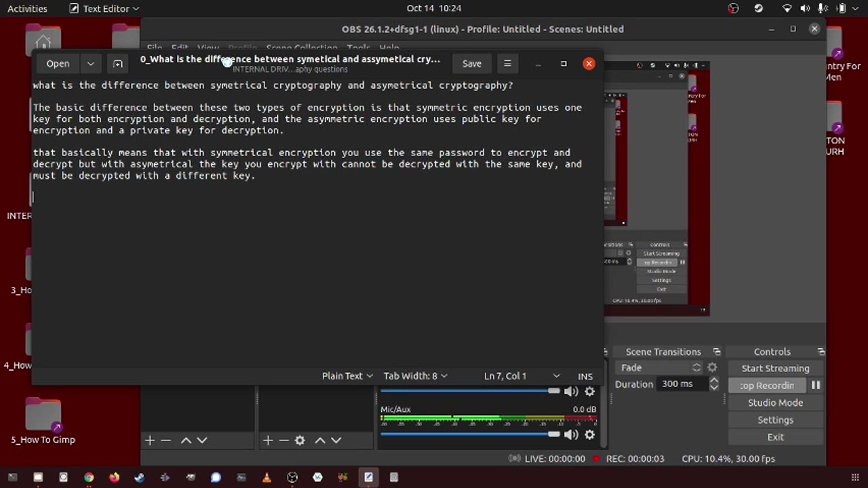Add a scene with the Scenes toolbar plus
The width and height of the screenshot is (868, 488).
(x=150, y=440)
